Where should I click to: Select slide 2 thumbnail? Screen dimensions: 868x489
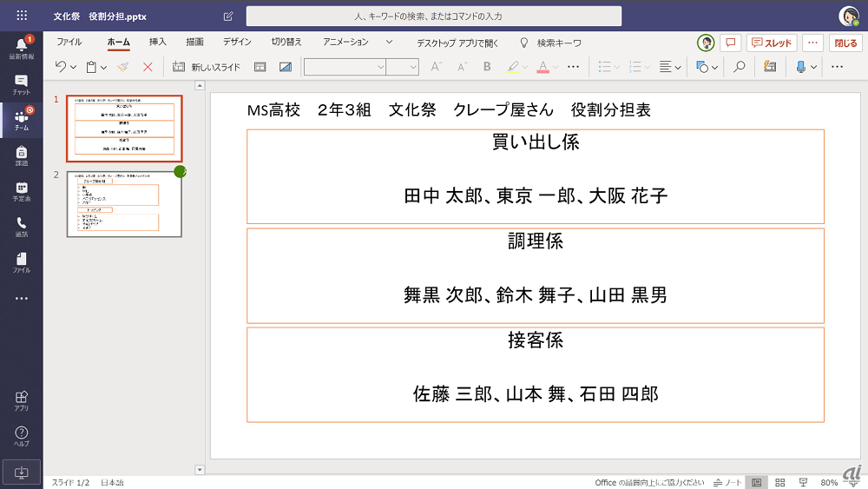click(x=124, y=203)
